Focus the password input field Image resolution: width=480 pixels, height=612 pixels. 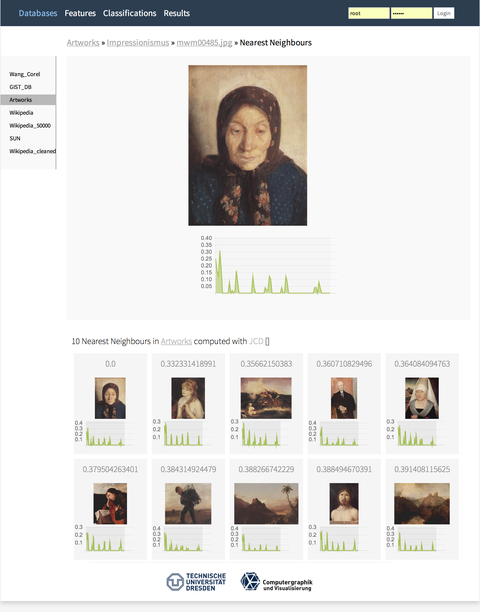click(x=411, y=13)
